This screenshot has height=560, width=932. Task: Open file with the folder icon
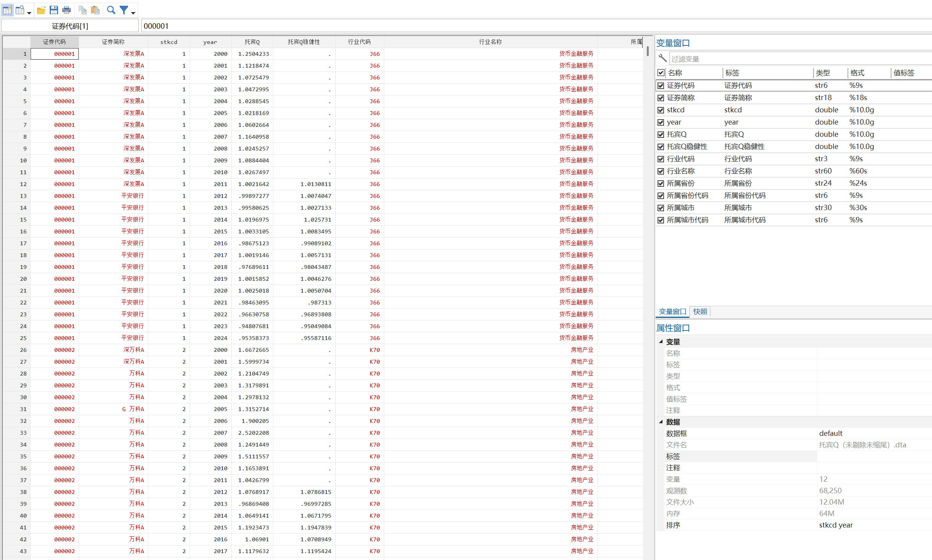click(41, 10)
